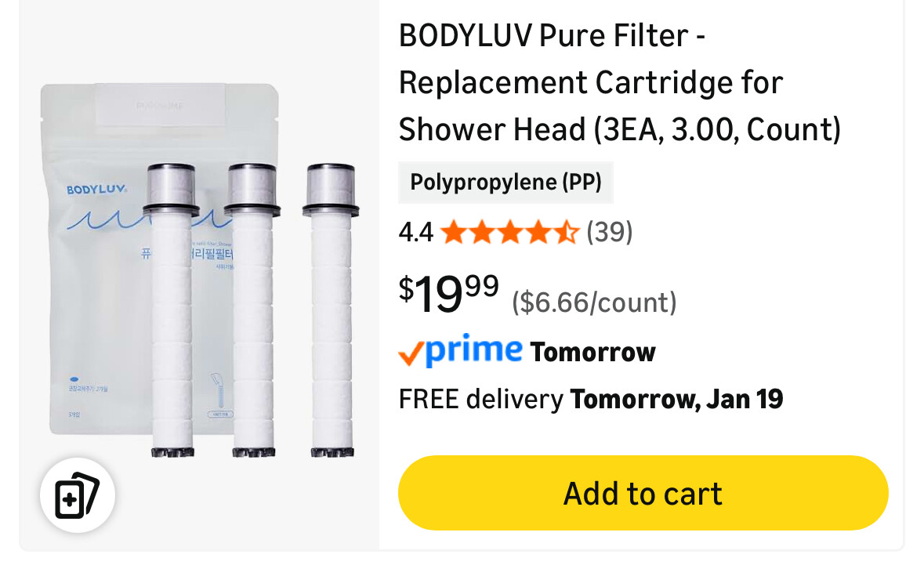Click the bold Tomorrow label beside Prime
This screenshot has height=565, width=924.
(x=592, y=353)
